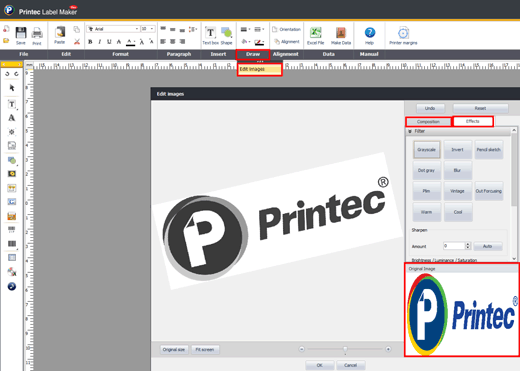This screenshot has width=520, height=371.
Task: Click the Original Image thumbnail
Action: tap(462, 314)
